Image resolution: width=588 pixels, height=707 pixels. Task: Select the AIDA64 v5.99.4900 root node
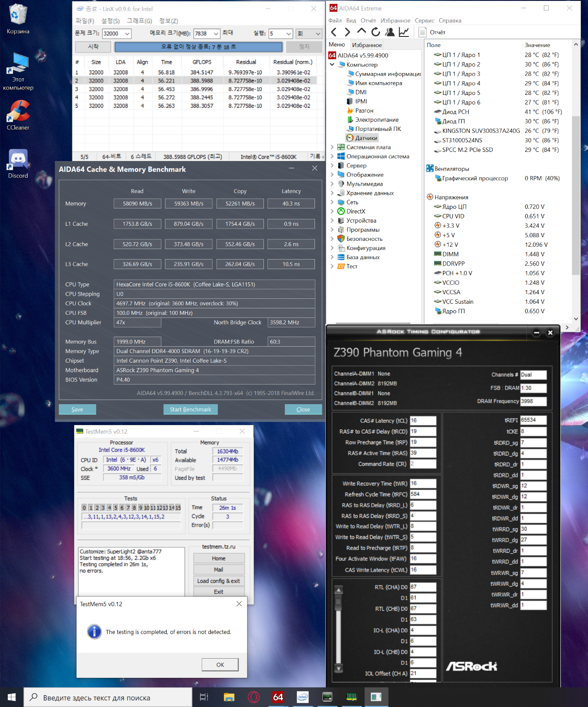click(x=359, y=55)
